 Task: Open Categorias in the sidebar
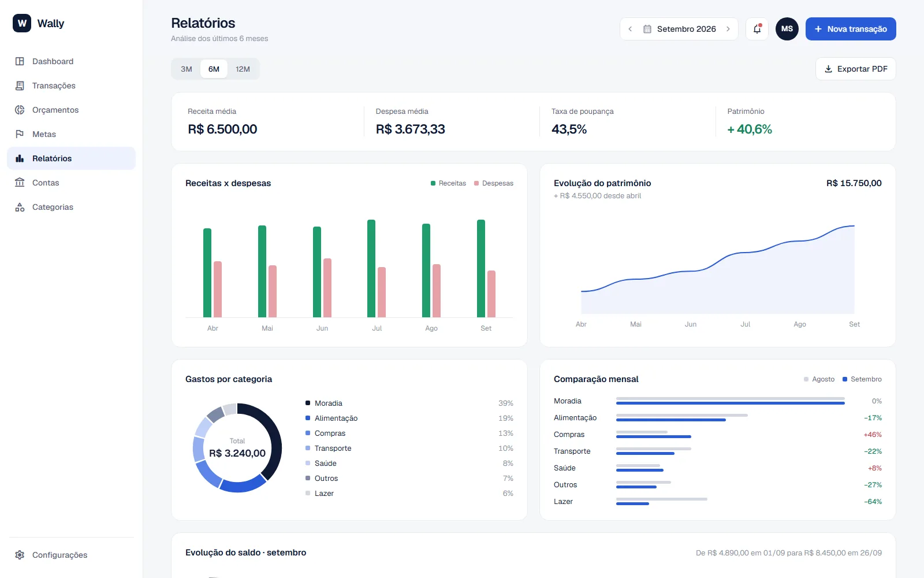pos(71,207)
